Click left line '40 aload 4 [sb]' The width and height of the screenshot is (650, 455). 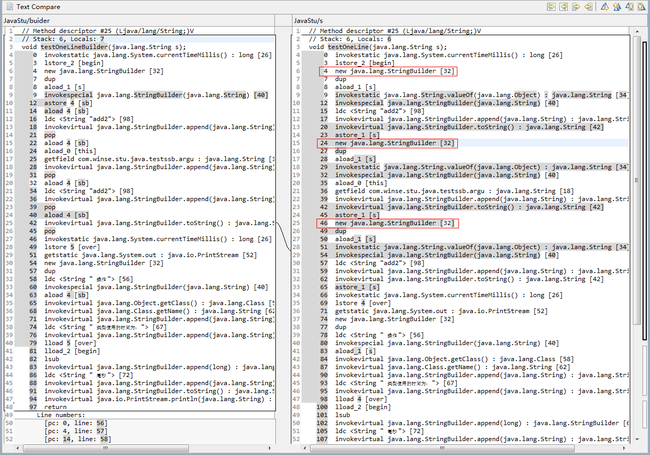[x=59, y=215]
